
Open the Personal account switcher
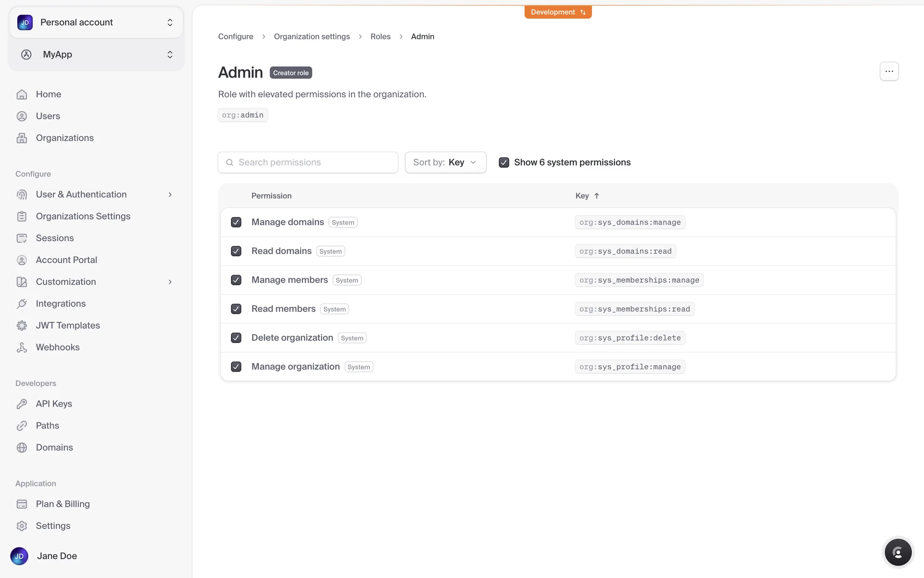[x=96, y=22]
